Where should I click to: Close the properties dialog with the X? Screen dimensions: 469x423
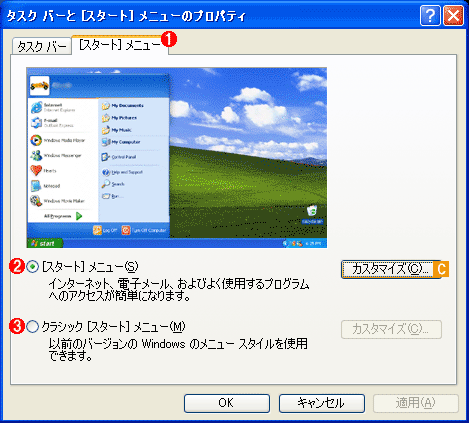tap(453, 15)
